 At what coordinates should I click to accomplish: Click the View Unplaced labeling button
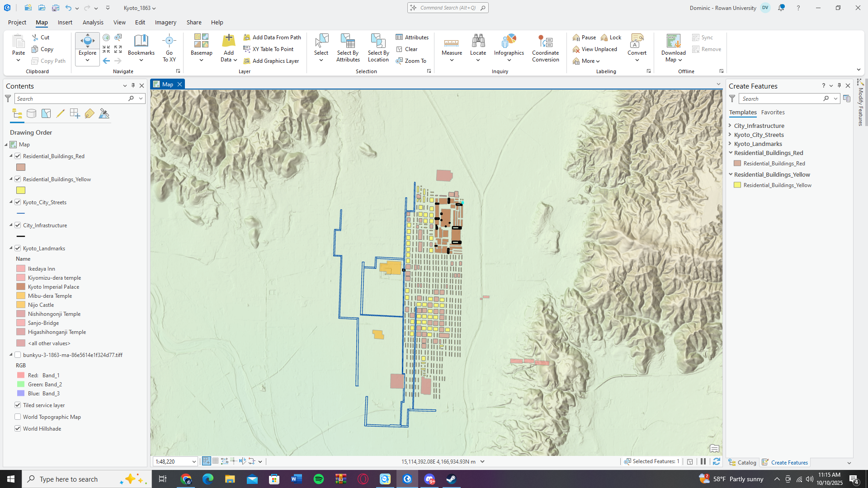[x=594, y=49]
